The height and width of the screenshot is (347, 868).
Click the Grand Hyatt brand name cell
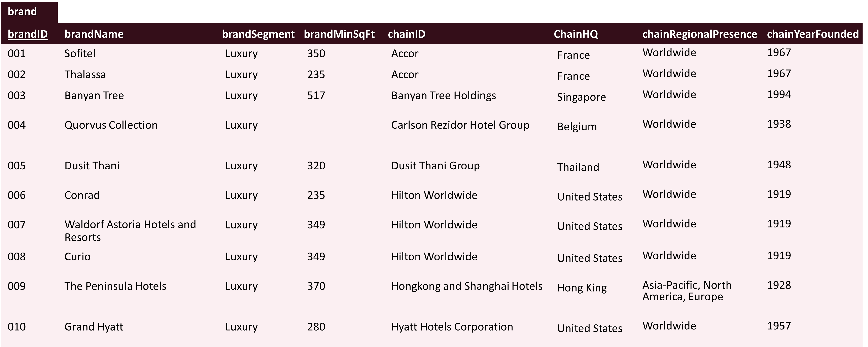[x=94, y=327]
